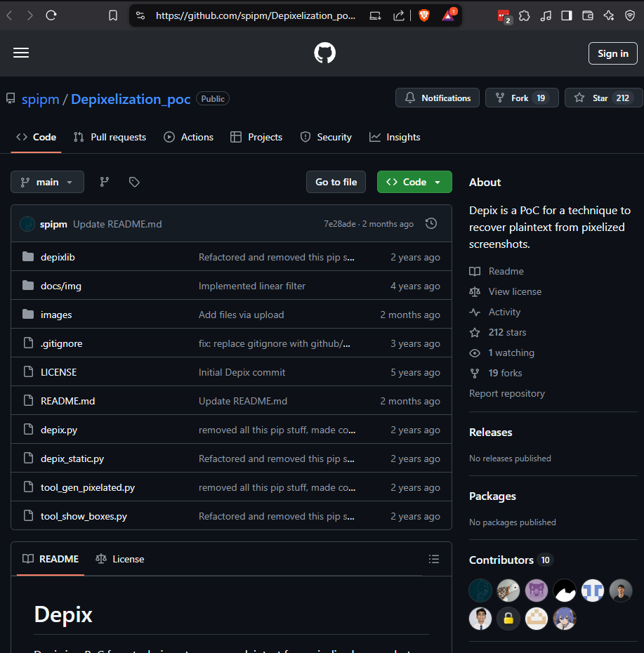Bookmark this page in the browser
This screenshot has height=653, width=644.
pos(113,15)
